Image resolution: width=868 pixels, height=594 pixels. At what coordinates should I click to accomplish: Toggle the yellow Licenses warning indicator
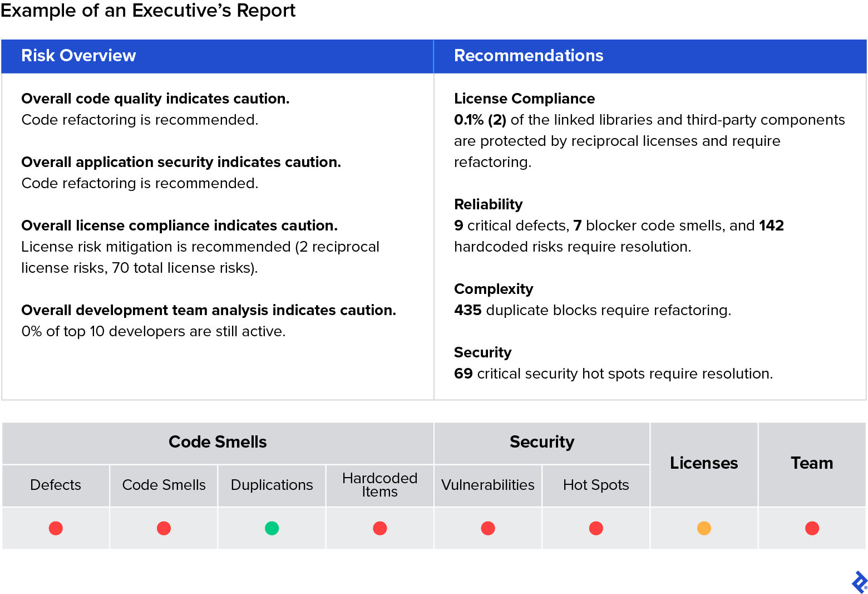pos(703,528)
